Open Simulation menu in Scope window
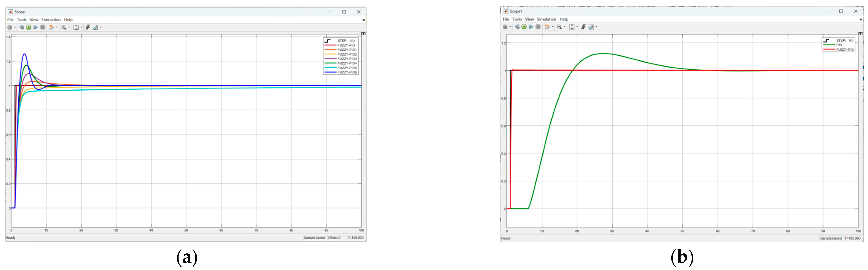 (x=51, y=20)
